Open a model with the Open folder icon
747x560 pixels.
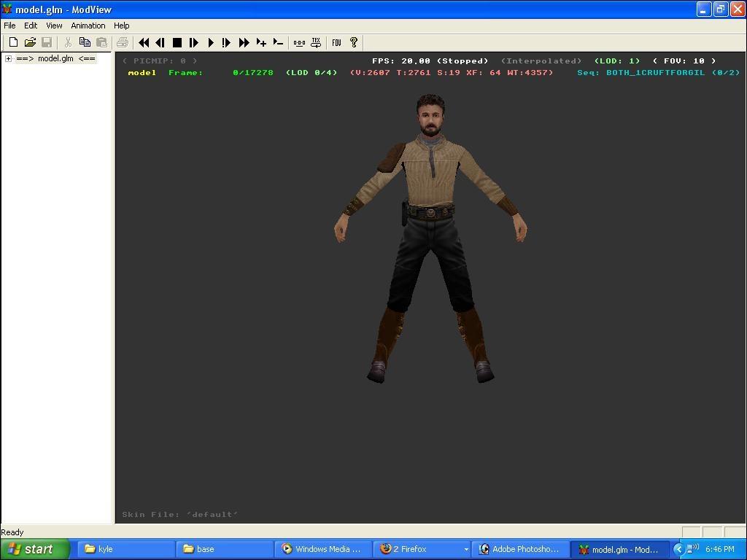[30, 43]
